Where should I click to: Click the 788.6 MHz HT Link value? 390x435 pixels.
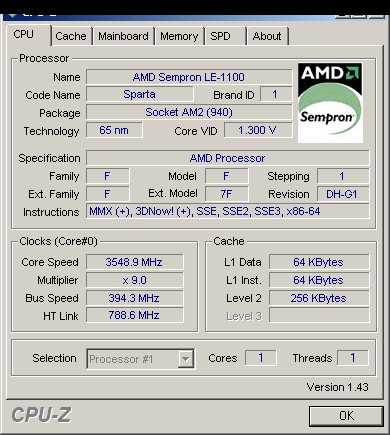pyautogui.click(x=134, y=315)
